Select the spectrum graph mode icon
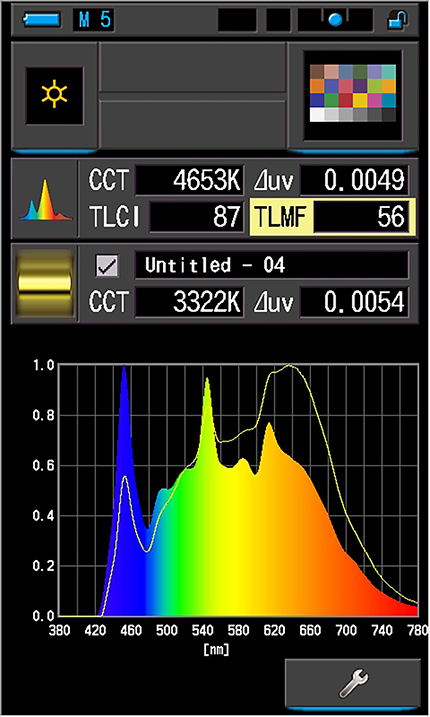The width and height of the screenshot is (430, 717). pyautogui.click(x=45, y=199)
